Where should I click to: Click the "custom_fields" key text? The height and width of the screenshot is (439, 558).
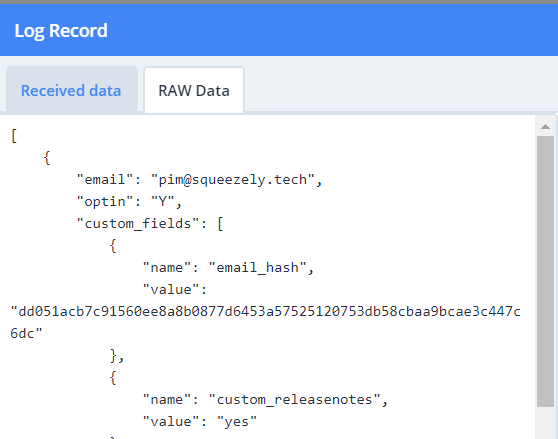click(x=138, y=224)
